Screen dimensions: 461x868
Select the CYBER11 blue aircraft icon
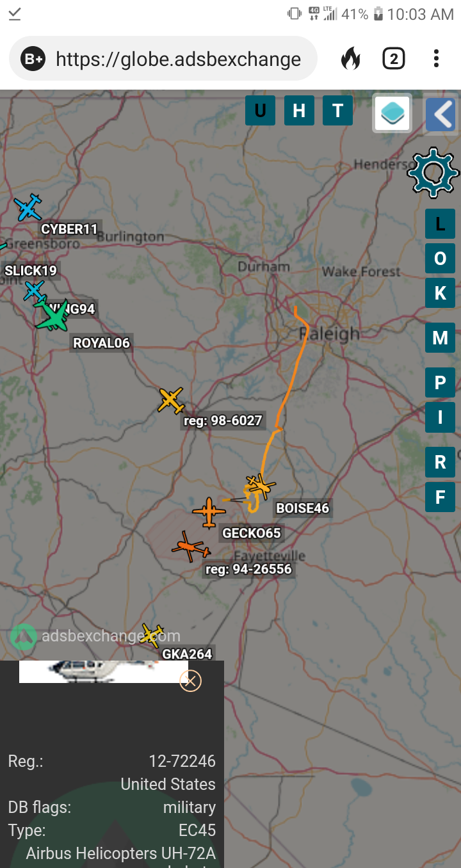28,207
